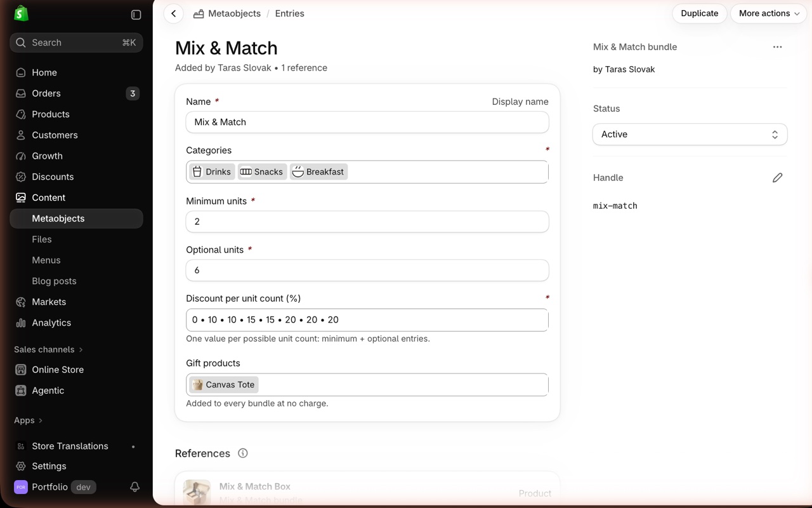The width and height of the screenshot is (812, 508).
Task: Go back using the arrow button
Action: point(173,13)
